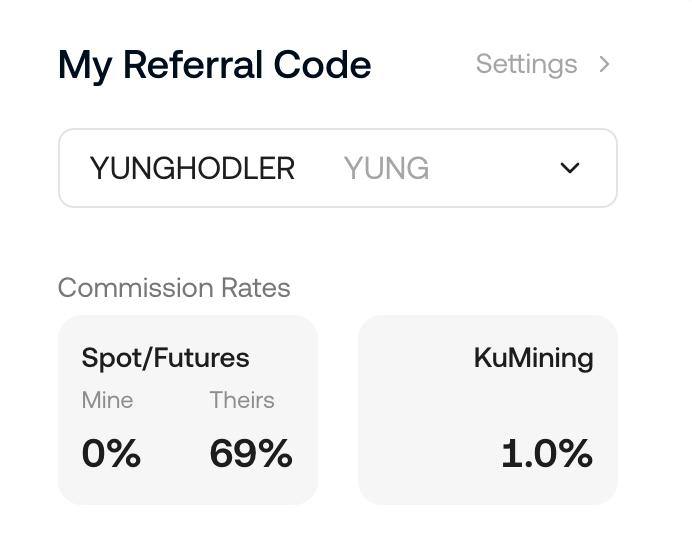The height and width of the screenshot is (534, 692).
Task: Click the 1.0% KuMining rate value
Action: [x=547, y=453]
